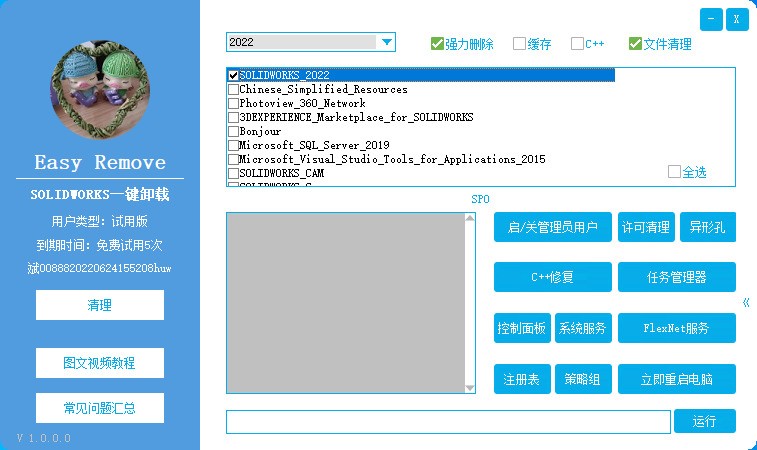Check Microsoft_SQL_Server_2019 item
Screen dimensions: 757x450
233,145
